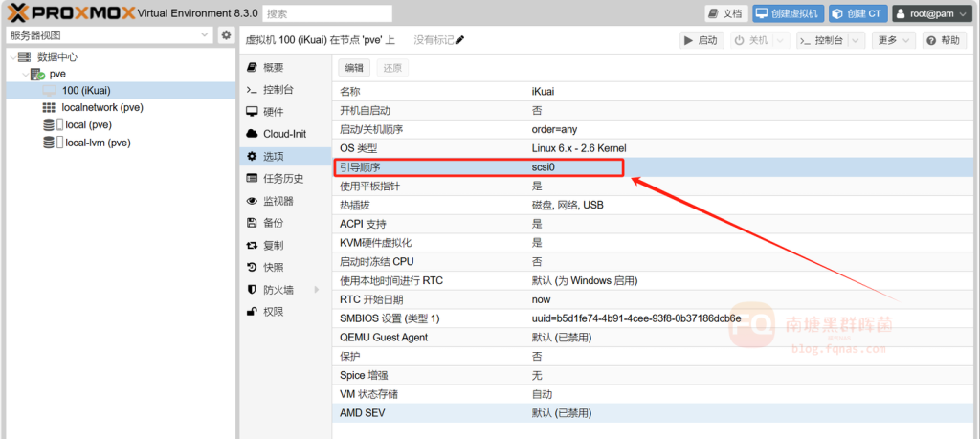The height and width of the screenshot is (439, 980).
Task: Click 创建虚拟机 create VM button
Action: (787, 13)
